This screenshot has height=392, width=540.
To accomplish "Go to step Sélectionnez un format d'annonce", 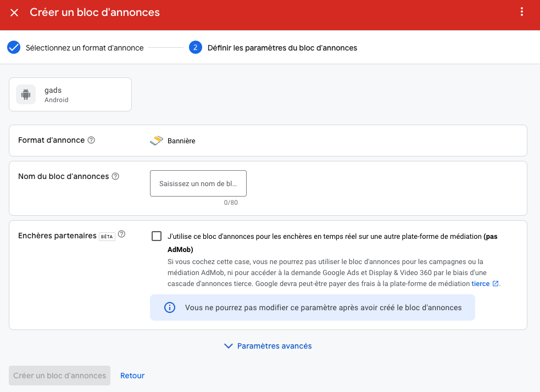I will [x=85, y=48].
